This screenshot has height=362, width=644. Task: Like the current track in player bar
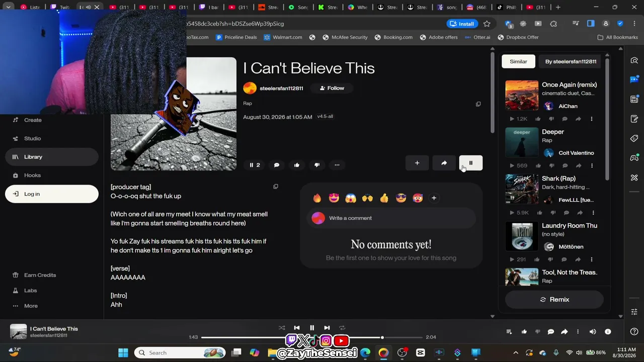[524, 332]
